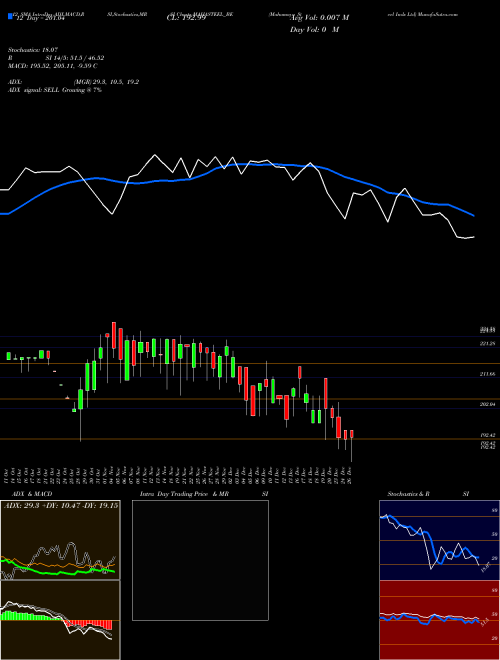
Task: Click the MACD histogram panel
Action: (x=60, y=620)
